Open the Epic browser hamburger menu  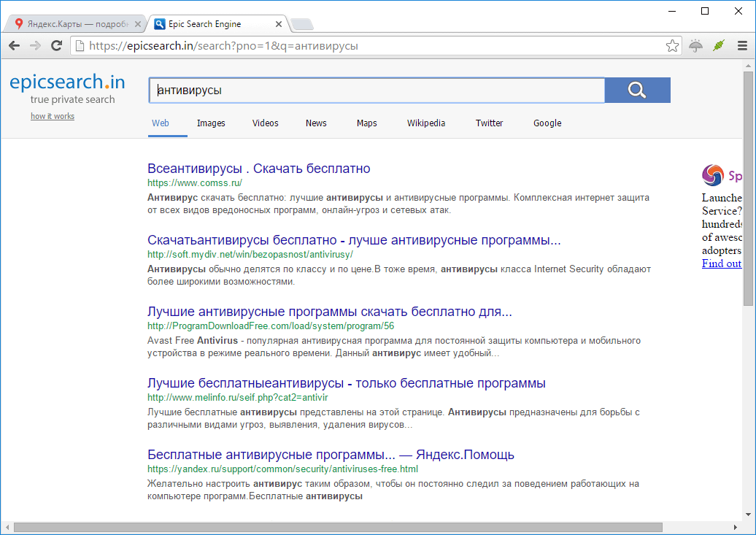coord(742,45)
